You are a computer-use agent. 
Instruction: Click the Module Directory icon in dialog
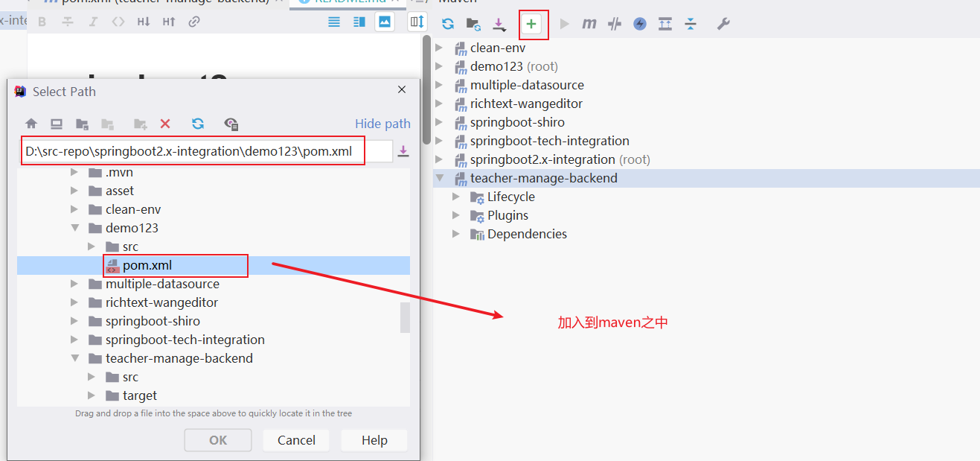(x=108, y=124)
